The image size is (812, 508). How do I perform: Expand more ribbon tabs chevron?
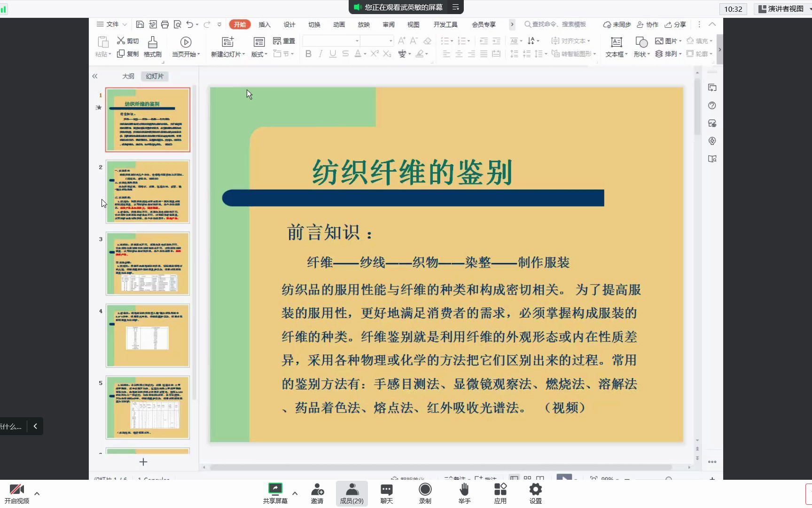[x=512, y=24]
